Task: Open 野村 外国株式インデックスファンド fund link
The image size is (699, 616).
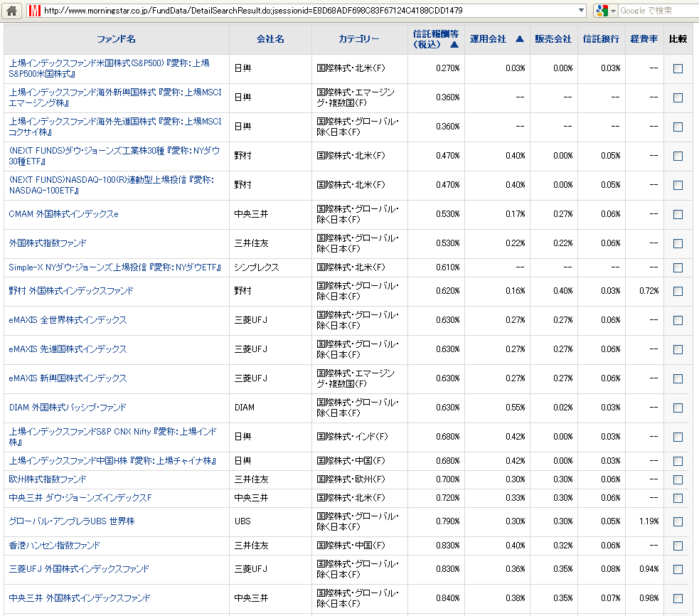Action: (71, 291)
